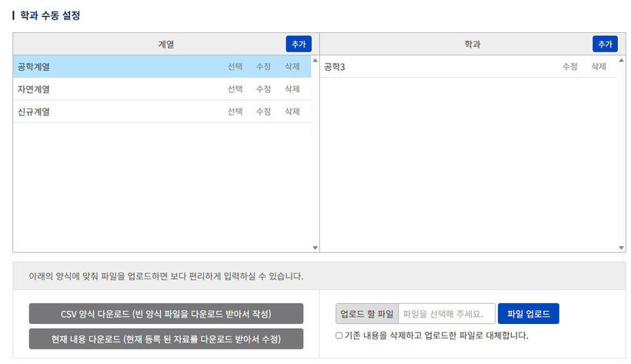
Task: Click 추가 button in 학과 header
Action: (x=605, y=44)
